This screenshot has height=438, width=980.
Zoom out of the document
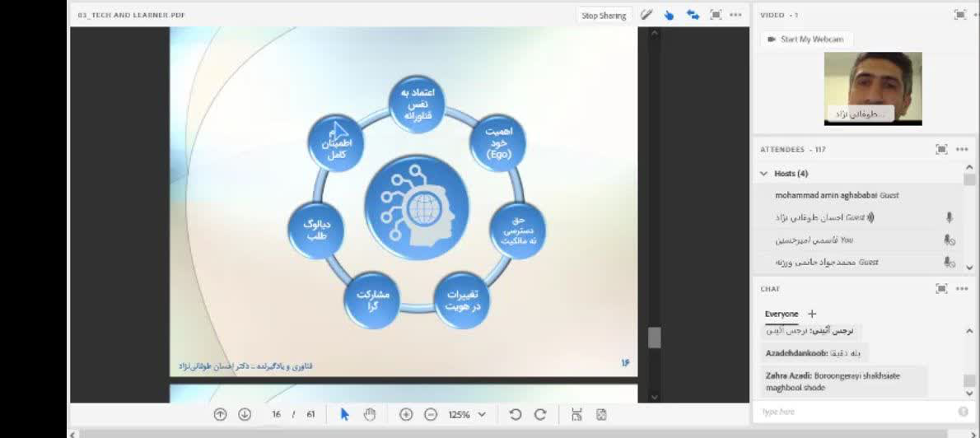[x=431, y=414]
